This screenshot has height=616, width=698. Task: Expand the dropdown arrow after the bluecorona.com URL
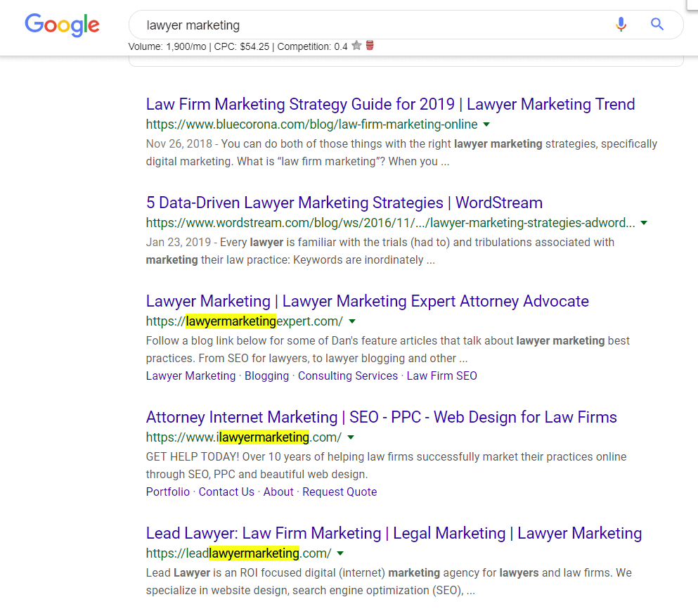(x=486, y=124)
